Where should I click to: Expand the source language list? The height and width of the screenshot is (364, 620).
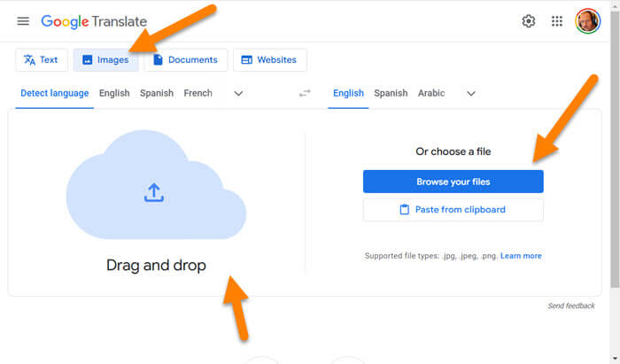point(238,94)
